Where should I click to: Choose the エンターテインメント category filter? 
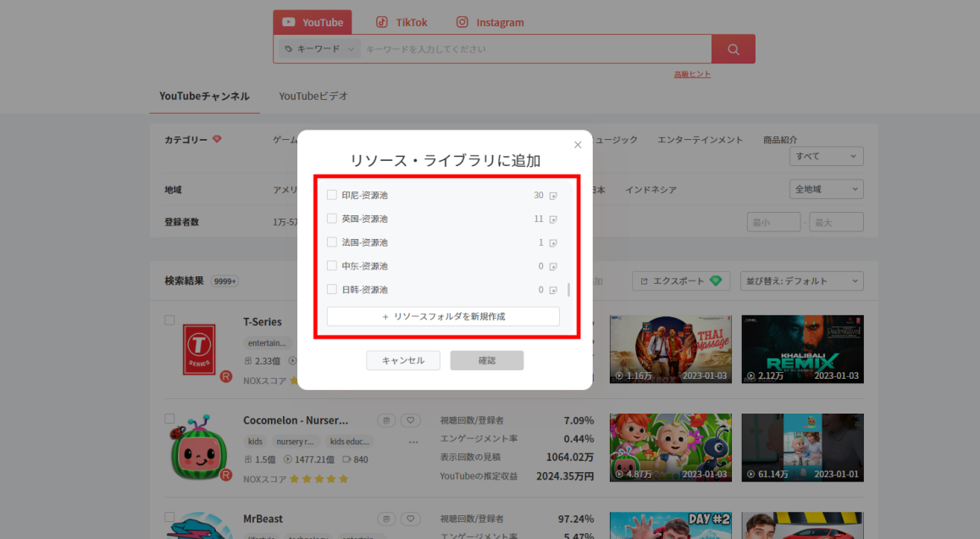700,140
